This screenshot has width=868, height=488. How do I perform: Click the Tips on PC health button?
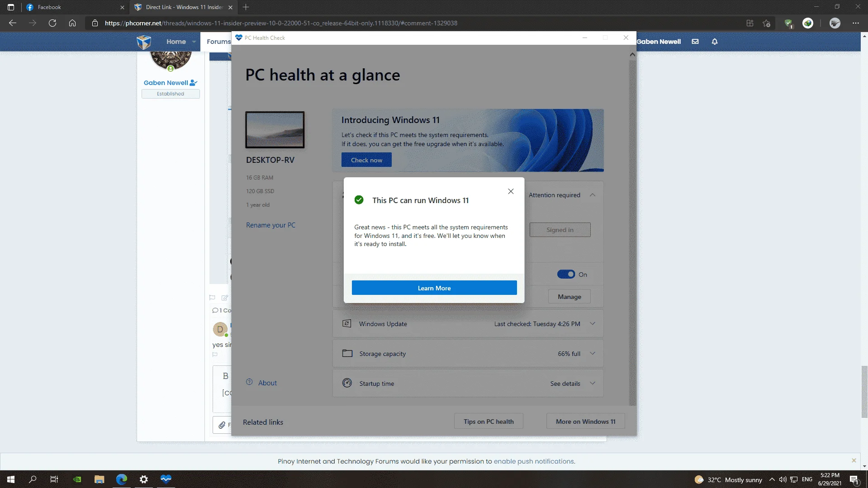[x=489, y=422]
